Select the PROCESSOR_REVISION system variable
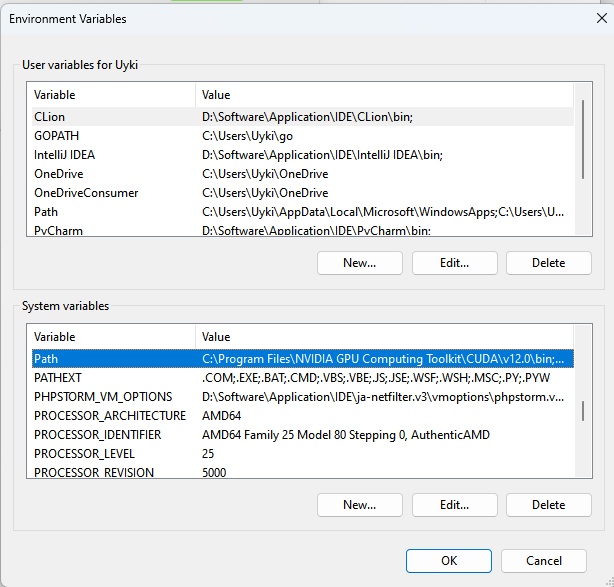This screenshot has height=587, width=614. pyautogui.click(x=303, y=472)
